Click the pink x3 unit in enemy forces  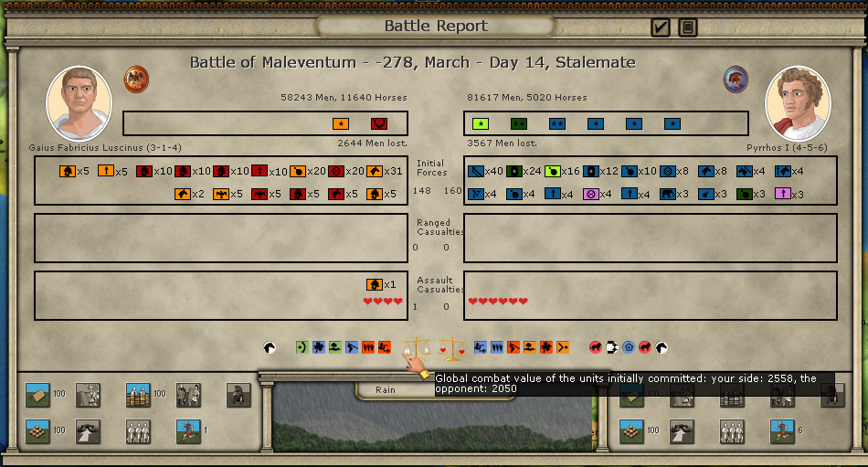coord(782,194)
